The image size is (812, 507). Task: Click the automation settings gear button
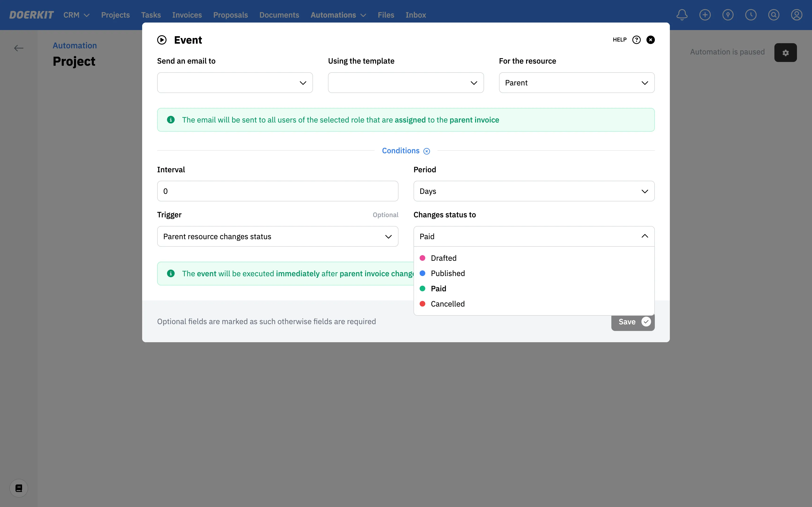click(x=785, y=53)
